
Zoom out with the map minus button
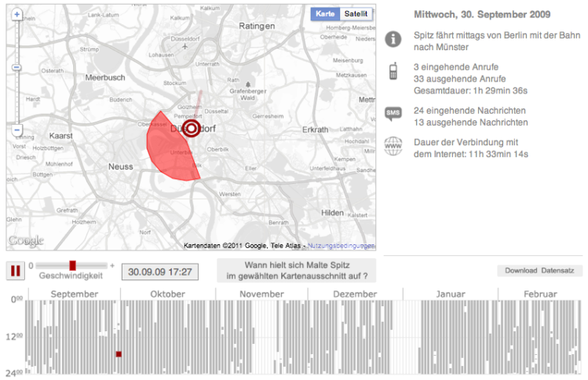(x=16, y=130)
